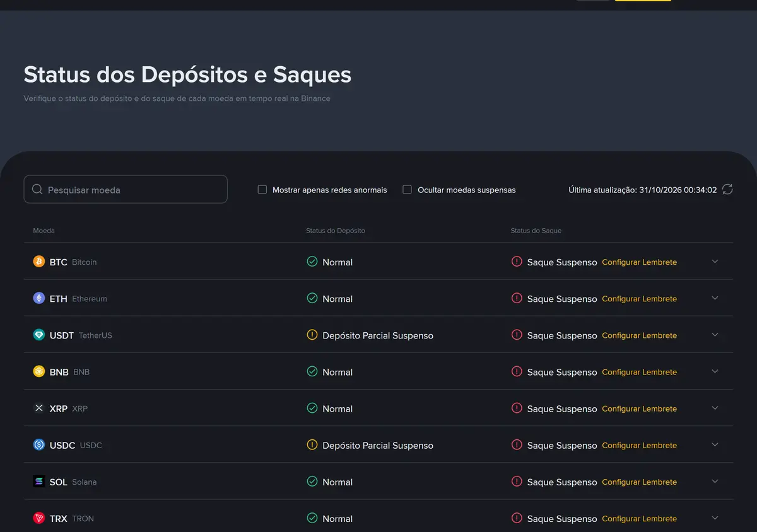The width and height of the screenshot is (757, 532).
Task: Click the search magnifier icon
Action: coord(37,189)
